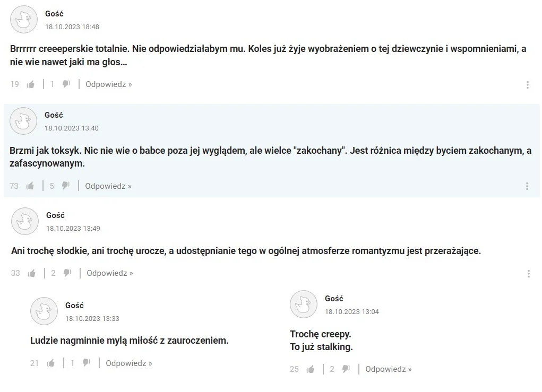This screenshot has height=392, width=542.
Task: Downvote the 'Brrrrrr creeeperskie totalnie' comment
Action: pos(66,84)
